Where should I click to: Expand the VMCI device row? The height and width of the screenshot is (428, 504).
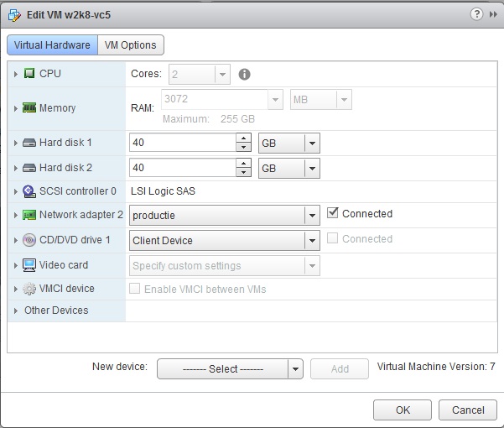point(15,289)
